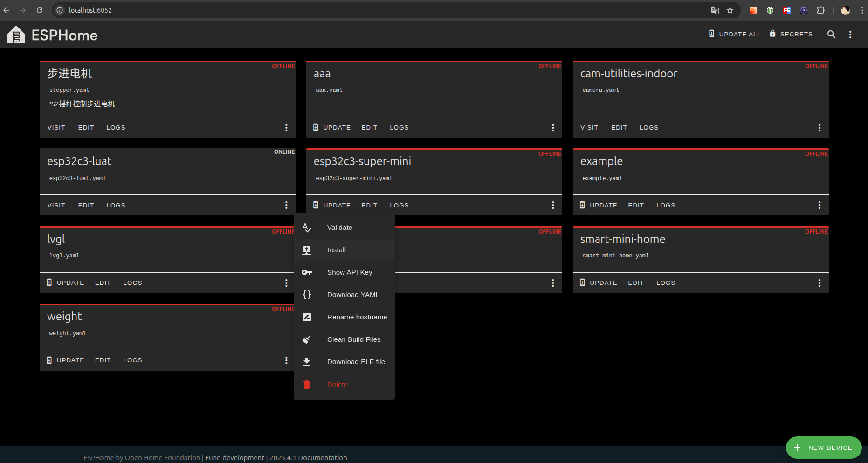
Task: Choose Delete from the context menu
Action: [x=344, y=385]
